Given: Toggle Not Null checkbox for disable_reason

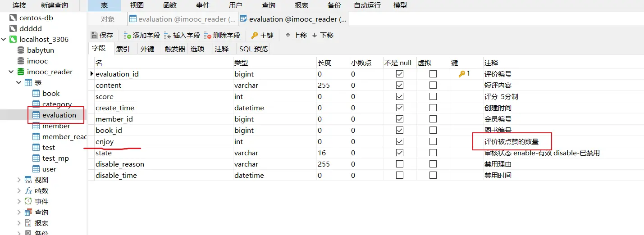Looking at the screenshot, I should (x=399, y=164).
